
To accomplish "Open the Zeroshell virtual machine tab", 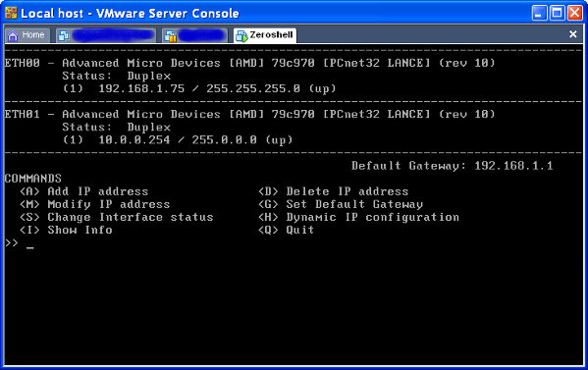I will point(265,35).
